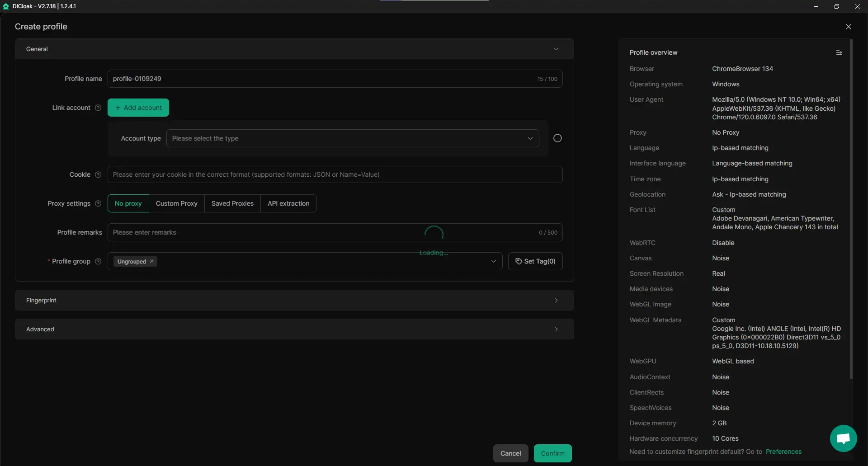Click the Cookie help question icon
The width and height of the screenshot is (868, 466).
(x=98, y=174)
